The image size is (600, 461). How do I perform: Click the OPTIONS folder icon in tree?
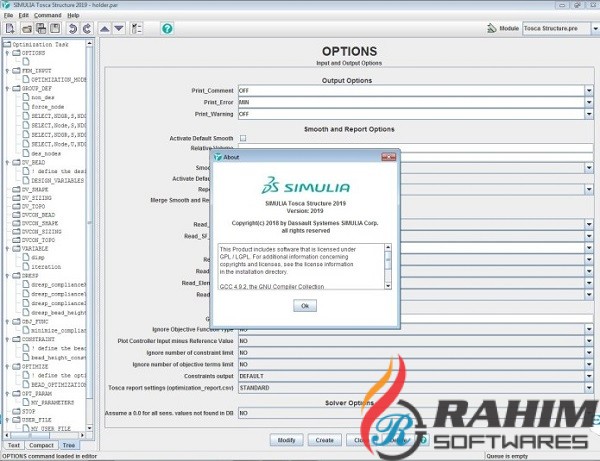click(16, 53)
